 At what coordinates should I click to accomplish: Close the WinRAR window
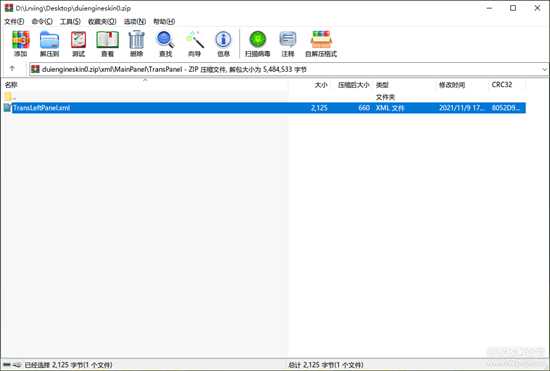pos(537,8)
